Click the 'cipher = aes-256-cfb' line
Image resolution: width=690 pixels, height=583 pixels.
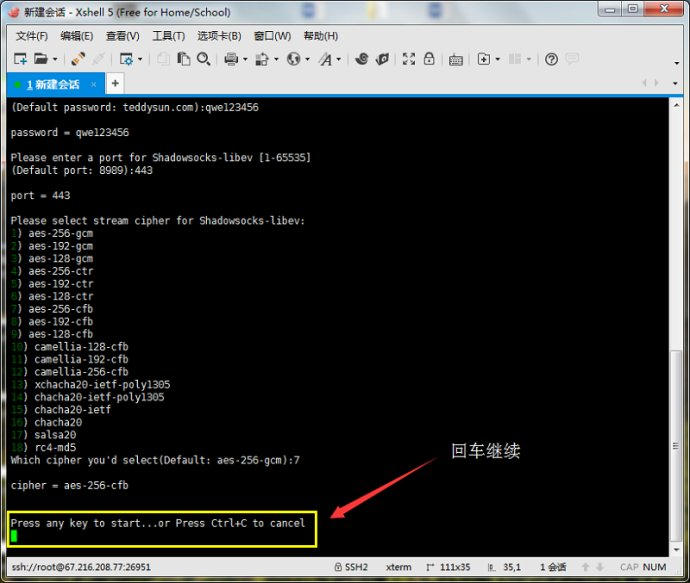pyautogui.click(x=70, y=485)
